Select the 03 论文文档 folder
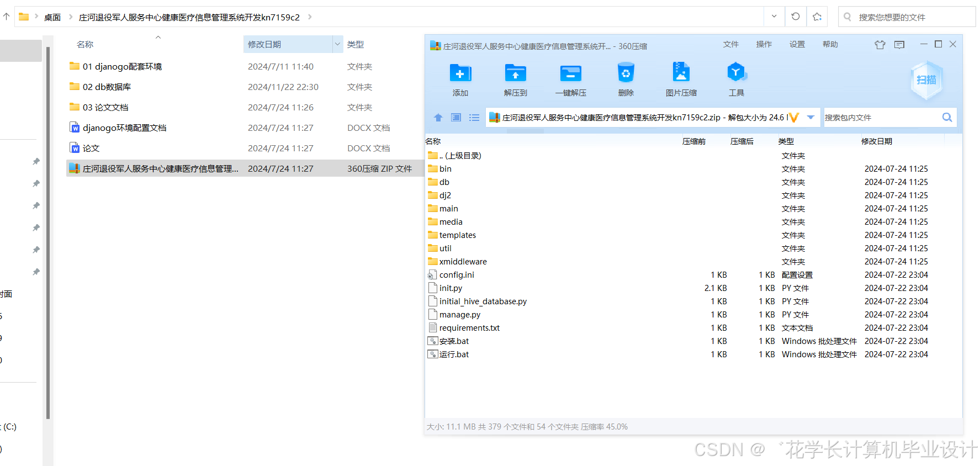This screenshot has width=980, height=466. click(x=105, y=107)
